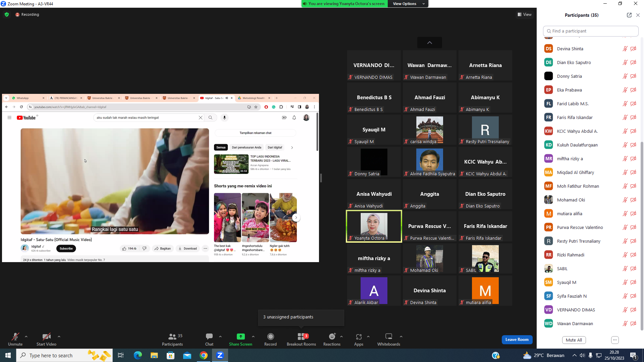Open Microsoft Edge from taskbar

coord(138,355)
